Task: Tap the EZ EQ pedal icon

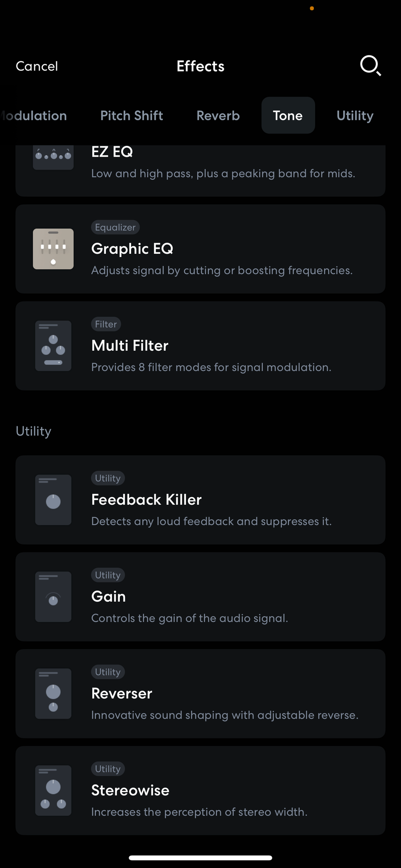Action: (x=53, y=157)
